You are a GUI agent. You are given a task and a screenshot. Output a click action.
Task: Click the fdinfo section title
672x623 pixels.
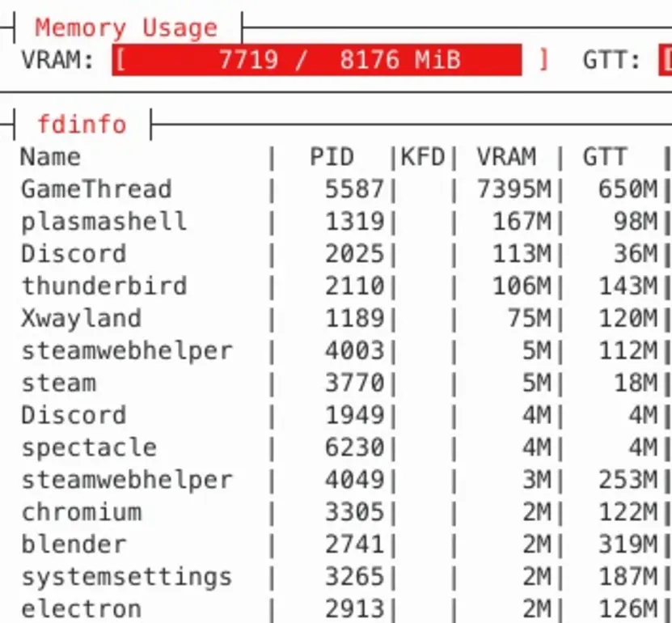click(x=82, y=125)
